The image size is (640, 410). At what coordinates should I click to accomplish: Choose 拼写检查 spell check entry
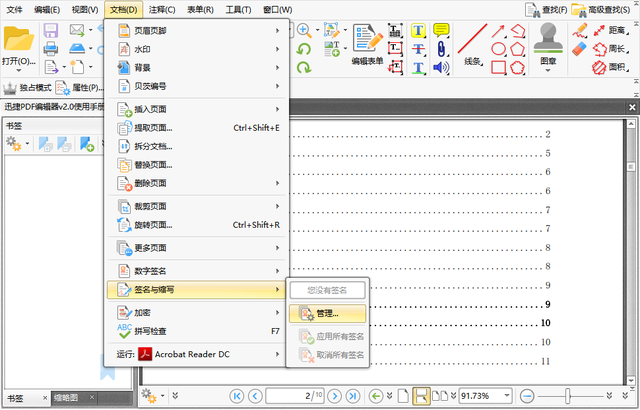(x=198, y=331)
